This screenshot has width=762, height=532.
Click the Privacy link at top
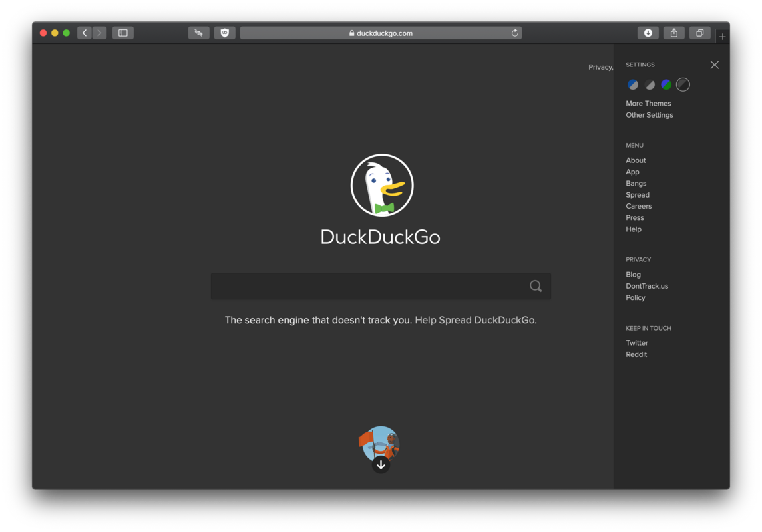click(x=601, y=67)
